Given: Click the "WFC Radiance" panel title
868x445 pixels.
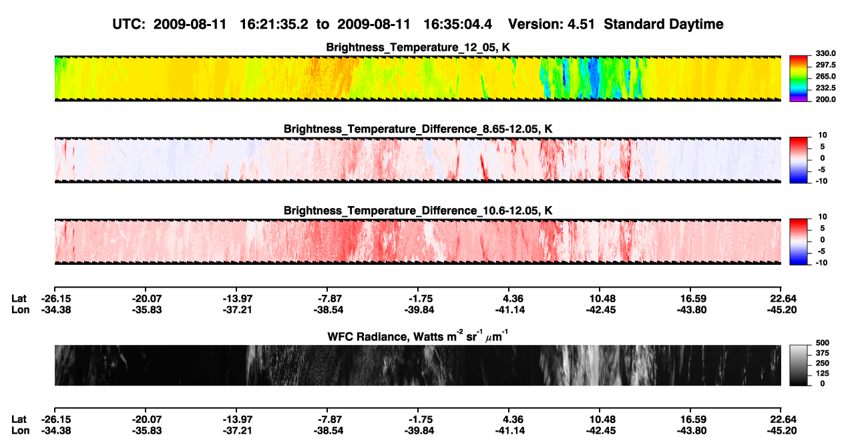Looking at the screenshot, I should click(418, 336).
